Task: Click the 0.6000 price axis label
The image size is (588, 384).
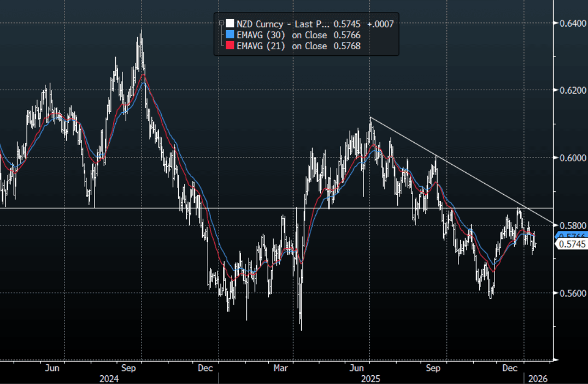Action: pyautogui.click(x=573, y=158)
